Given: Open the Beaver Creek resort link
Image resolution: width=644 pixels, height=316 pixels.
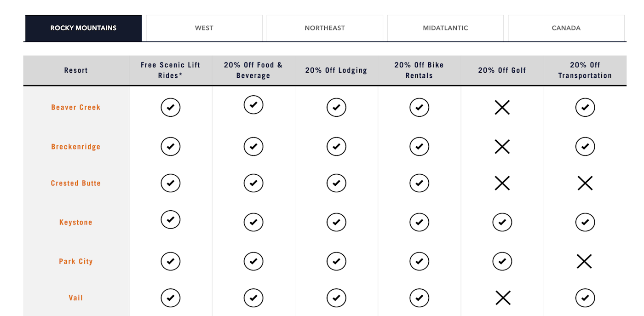Looking at the screenshot, I should pyautogui.click(x=76, y=108).
